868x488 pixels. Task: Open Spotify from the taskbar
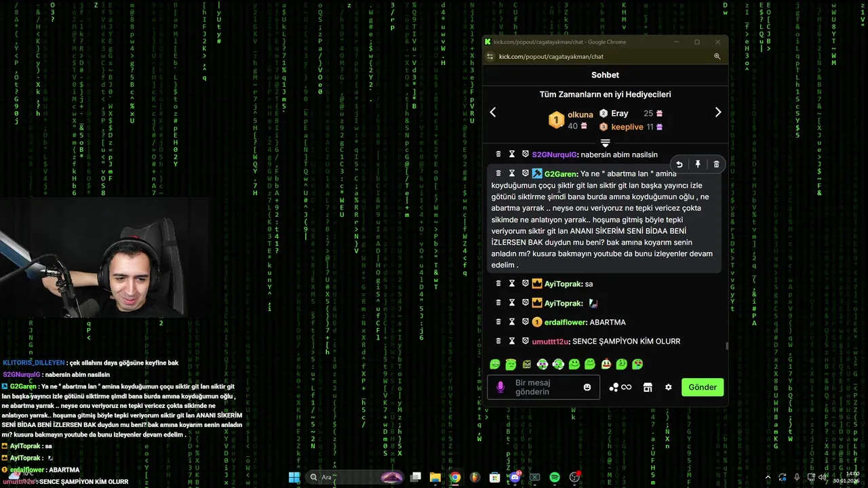555,477
